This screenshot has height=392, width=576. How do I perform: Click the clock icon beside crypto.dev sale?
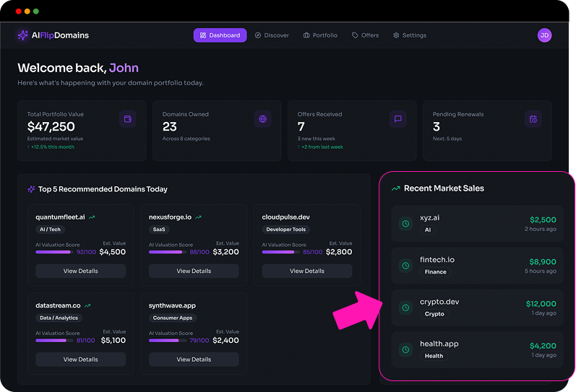(406, 308)
